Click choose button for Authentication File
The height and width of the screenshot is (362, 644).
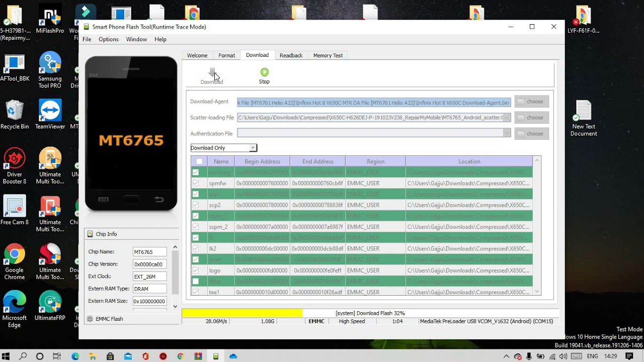531,134
